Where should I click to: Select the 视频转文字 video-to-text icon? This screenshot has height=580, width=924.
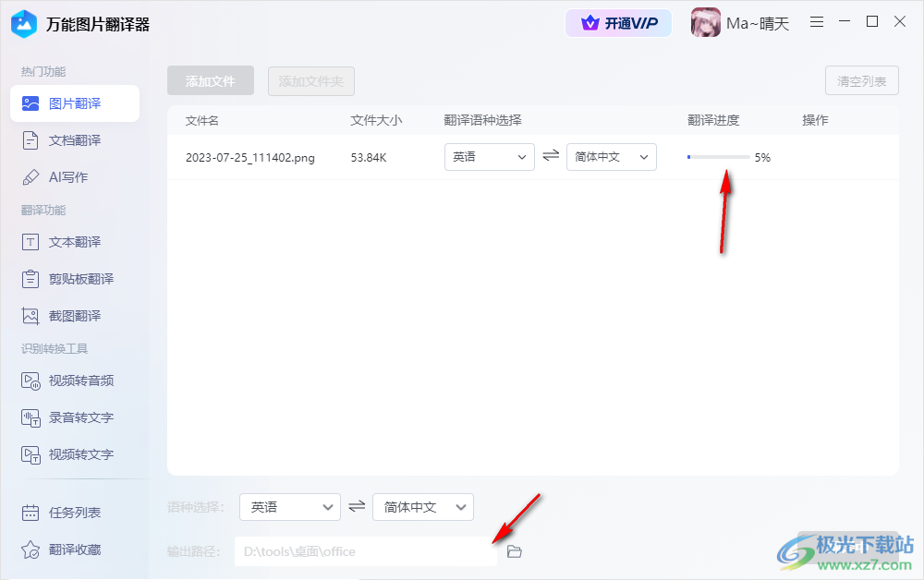30,454
